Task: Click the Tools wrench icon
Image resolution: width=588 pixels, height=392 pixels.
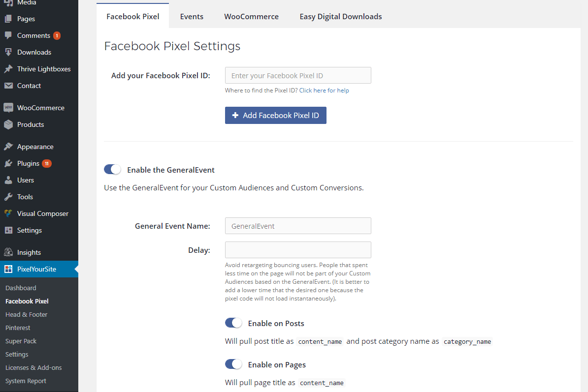Action: (x=8, y=197)
